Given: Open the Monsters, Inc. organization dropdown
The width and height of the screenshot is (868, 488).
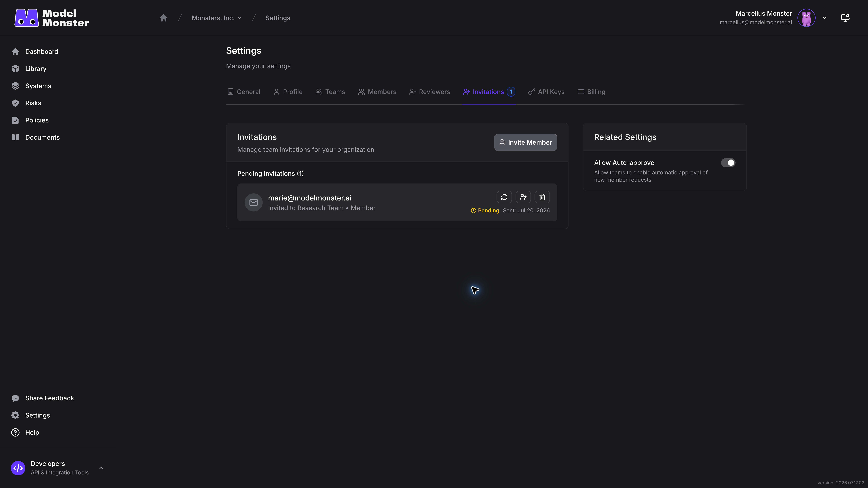Looking at the screenshot, I should (x=216, y=18).
